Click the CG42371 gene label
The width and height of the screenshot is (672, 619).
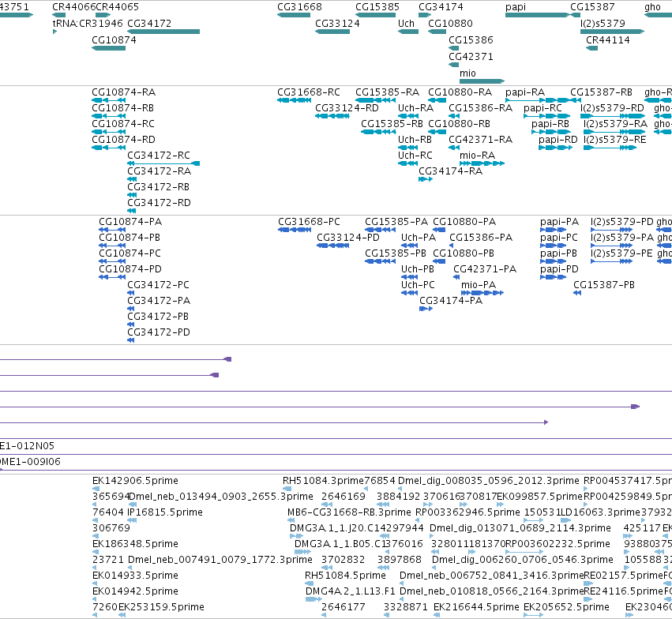(x=471, y=57)
